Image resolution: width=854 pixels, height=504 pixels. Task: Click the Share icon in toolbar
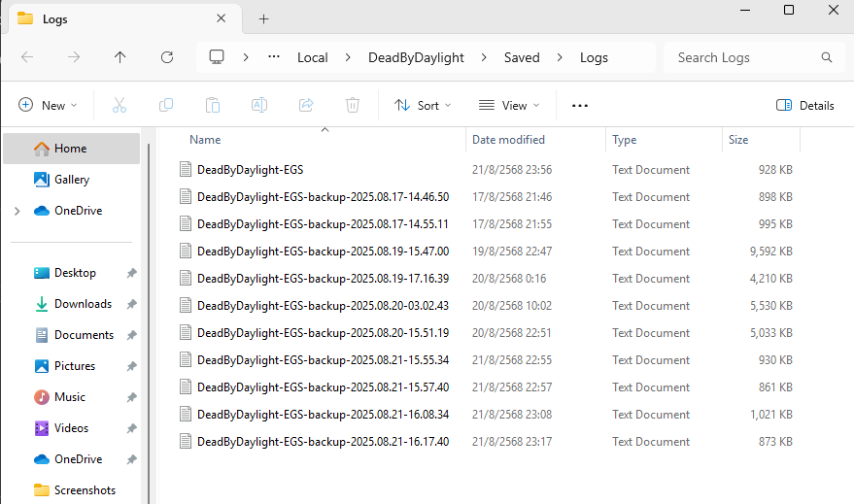click(x=306, y=105)
